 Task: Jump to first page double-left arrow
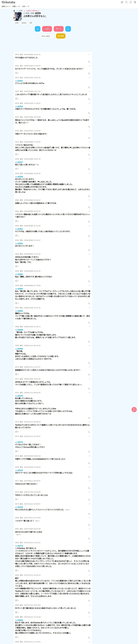pyautogui.click(x=38, y=29)
